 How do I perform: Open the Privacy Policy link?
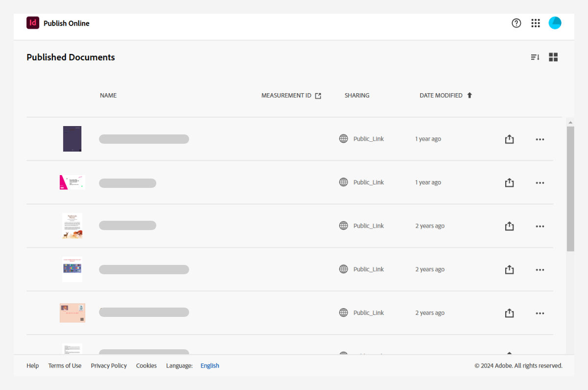(109, 365)
